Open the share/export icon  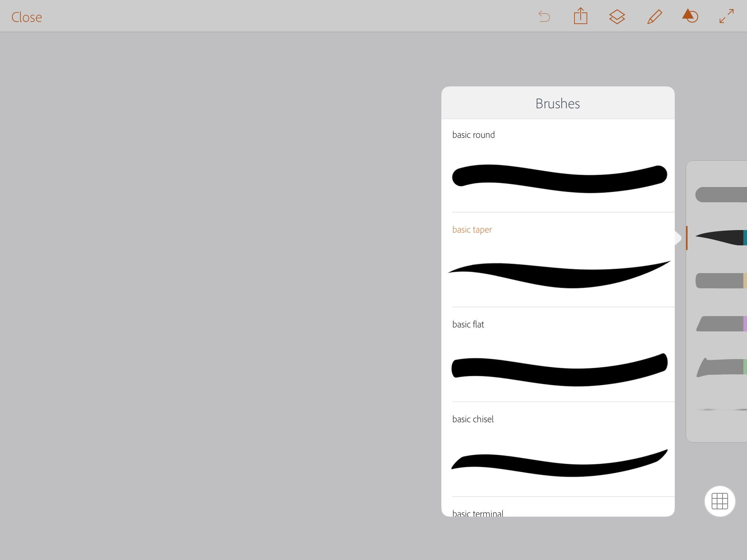(580, 16)
